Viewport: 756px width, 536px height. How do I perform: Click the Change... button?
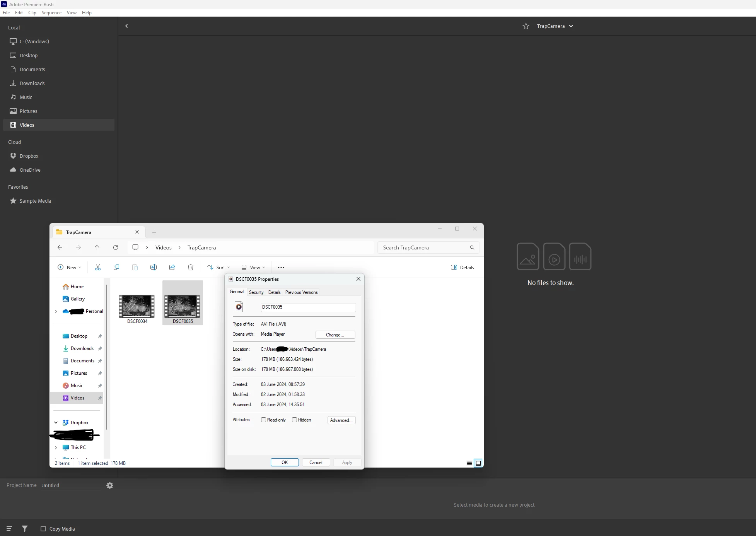335,335
